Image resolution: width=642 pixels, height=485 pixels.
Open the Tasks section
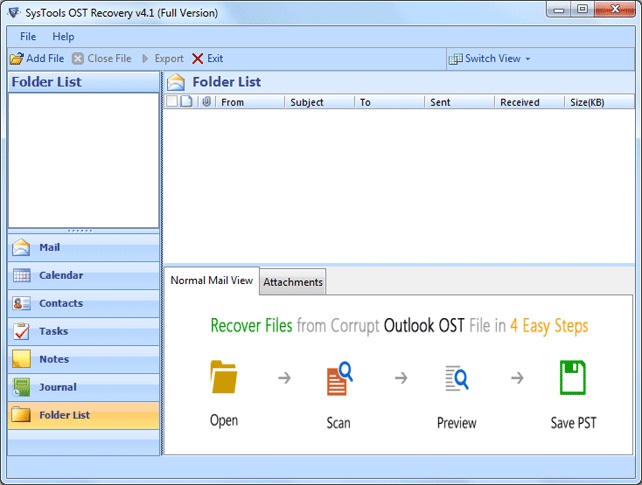click(84, 331)
